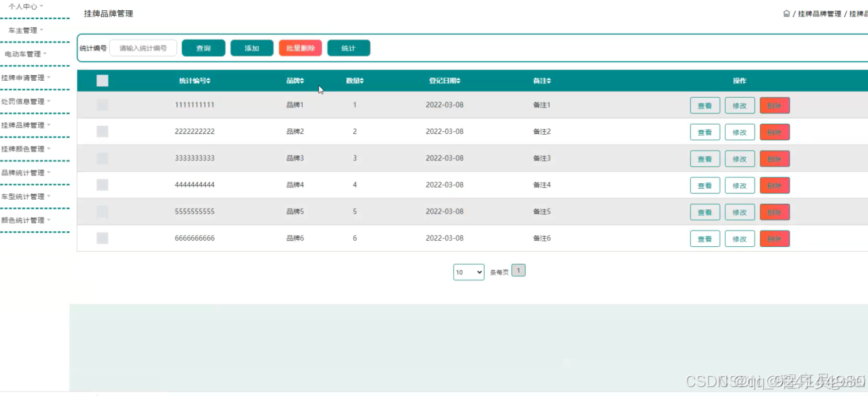This screenshot has height=396, width=868.
Task: Sort table by 统计编号 column arrows
Action: coord(209,81)
